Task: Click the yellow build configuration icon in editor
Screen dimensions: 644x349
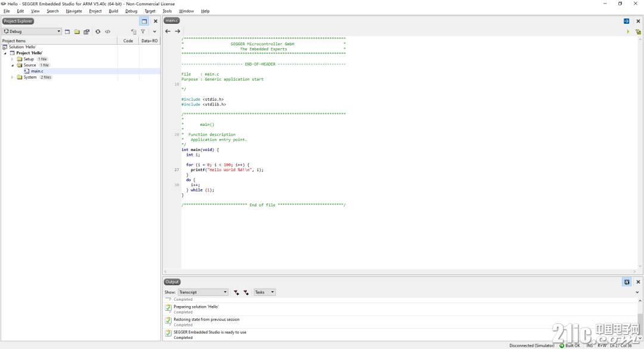Action: pyautogui.click(x=638, y=32)
